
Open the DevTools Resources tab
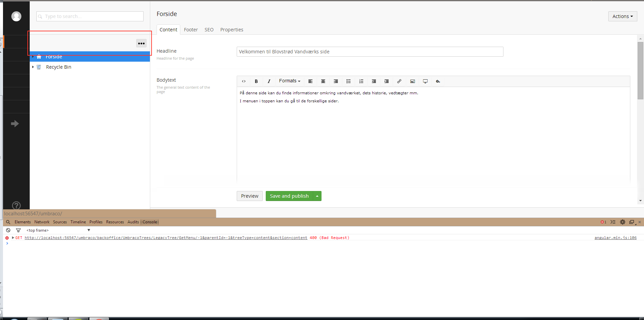(x=115, y=222)
